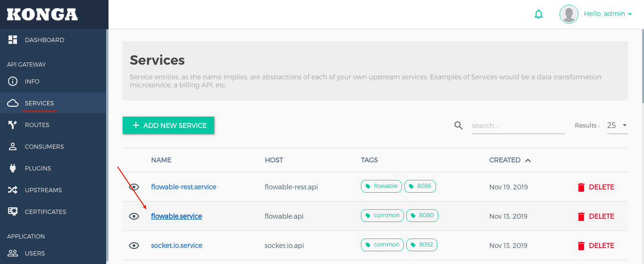Click the admin user avatar
The image size is (644, 264).
click(x=569, y=14)
